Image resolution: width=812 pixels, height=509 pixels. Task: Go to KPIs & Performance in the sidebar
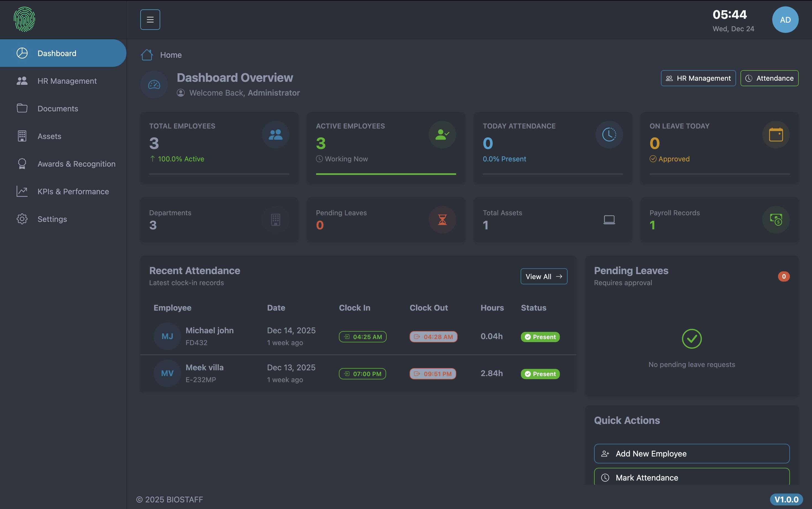click(x=73, y=191)
